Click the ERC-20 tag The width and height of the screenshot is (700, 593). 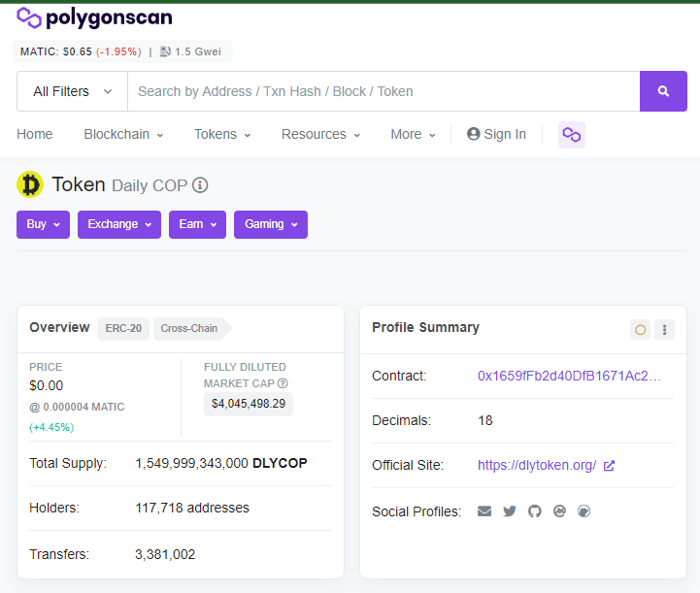[x=123, y=328]
